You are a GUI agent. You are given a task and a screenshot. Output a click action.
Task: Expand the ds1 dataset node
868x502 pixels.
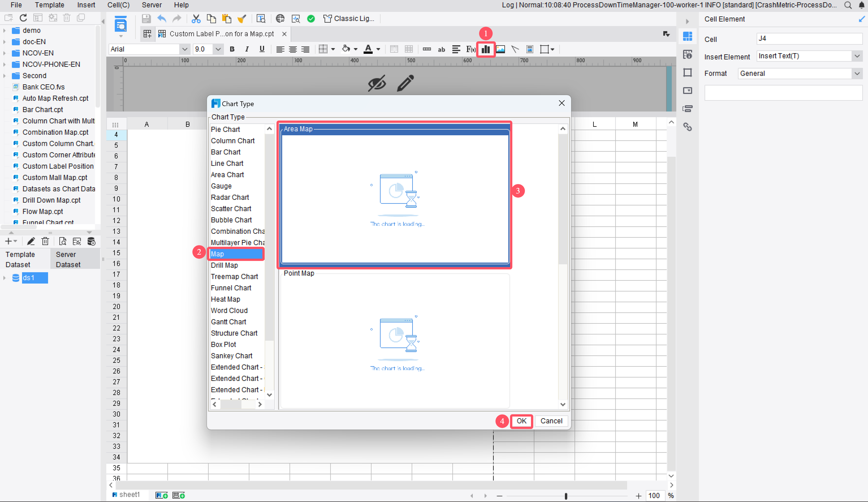pos(5,278)
